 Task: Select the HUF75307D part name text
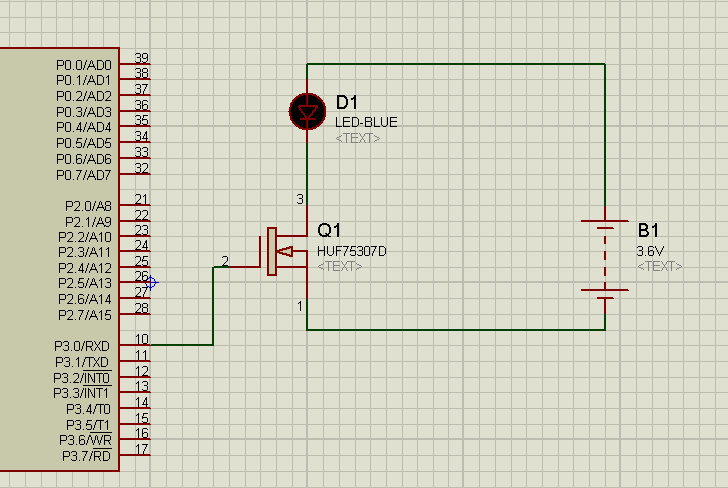point(351,250)
